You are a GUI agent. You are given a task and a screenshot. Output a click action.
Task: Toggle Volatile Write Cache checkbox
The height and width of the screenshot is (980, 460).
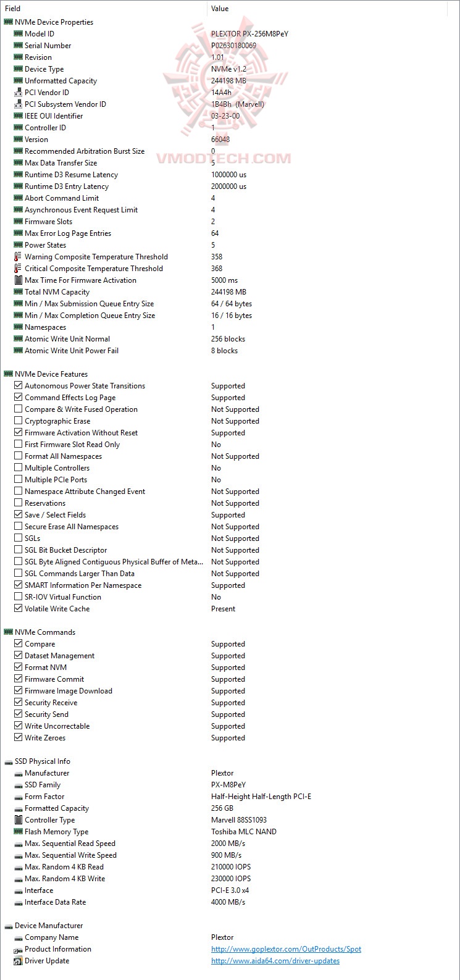tap(19, 609)
